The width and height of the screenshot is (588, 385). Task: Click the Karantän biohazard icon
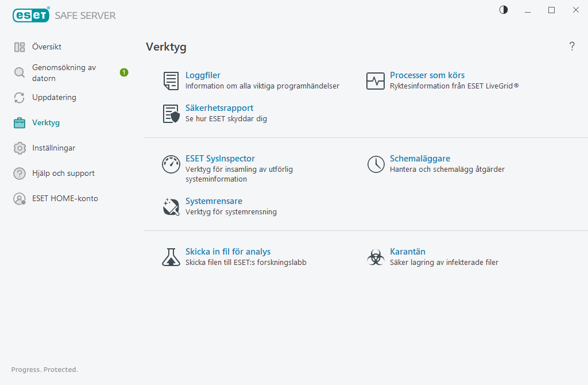pos(375,257)
